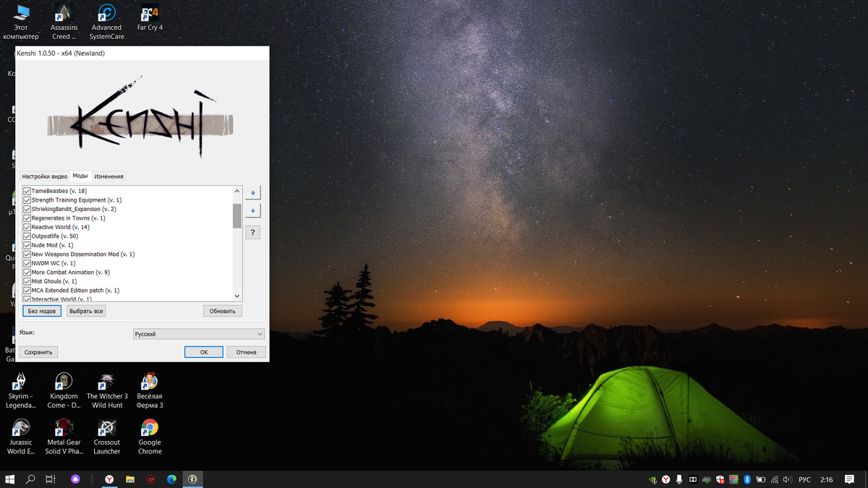Screen dimensions: 868x488
Task: Launch Kingdom Come desktop shortcut
Action: coord(64,391)
